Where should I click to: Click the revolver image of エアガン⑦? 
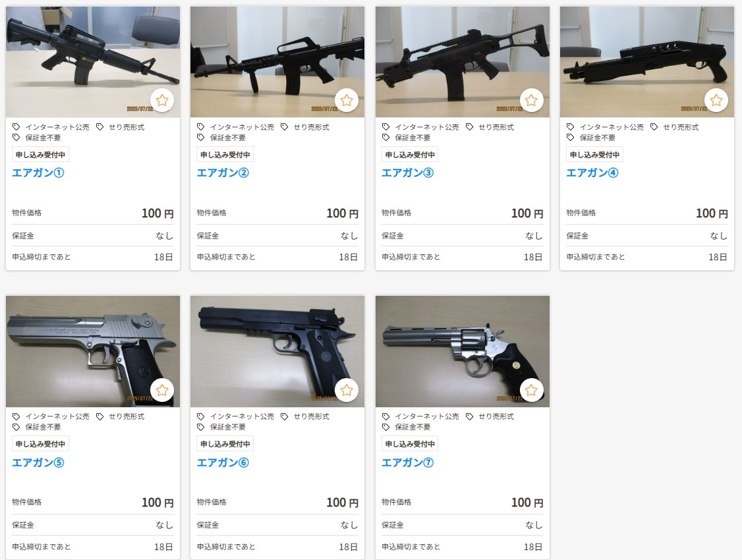(x=463, y=351)
